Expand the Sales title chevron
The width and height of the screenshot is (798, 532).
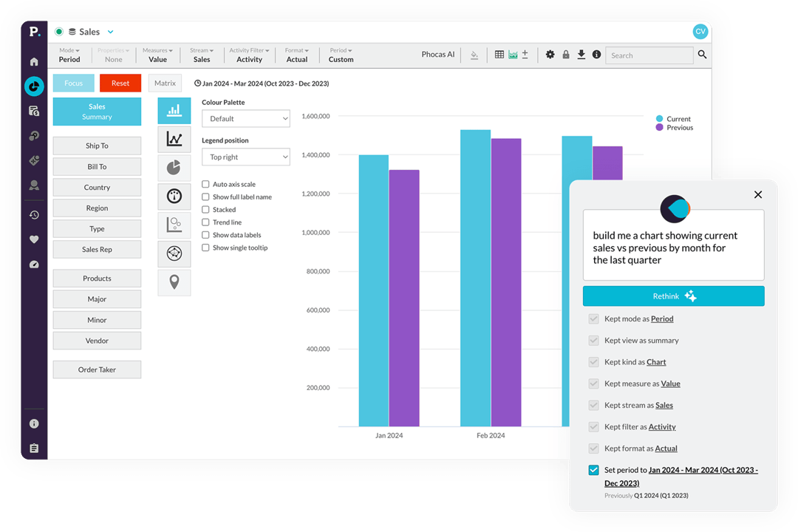[x=110, y=31]
